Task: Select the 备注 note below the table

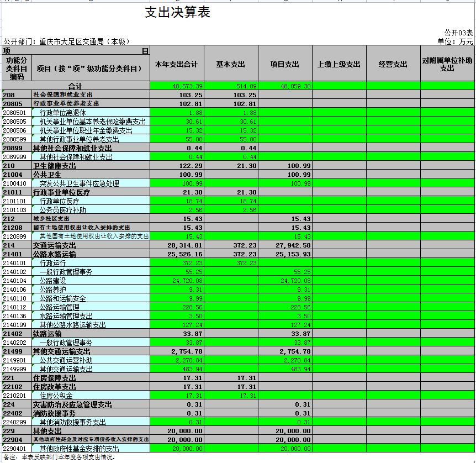Action: [59, 457]
